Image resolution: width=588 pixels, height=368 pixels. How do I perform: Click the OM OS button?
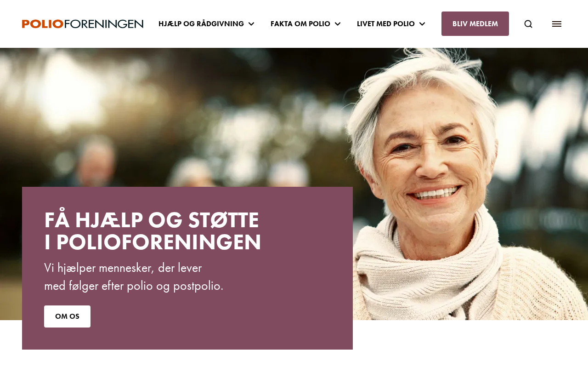click(x=67, y=316)
